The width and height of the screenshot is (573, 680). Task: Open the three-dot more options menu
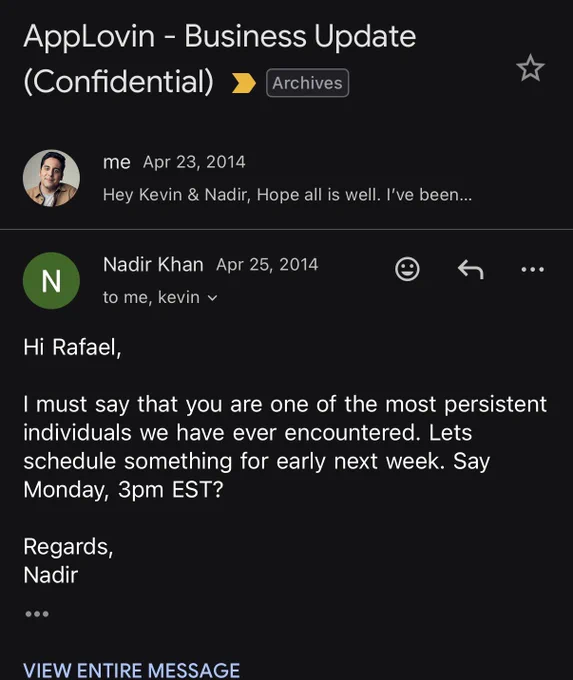click(532, 269)
